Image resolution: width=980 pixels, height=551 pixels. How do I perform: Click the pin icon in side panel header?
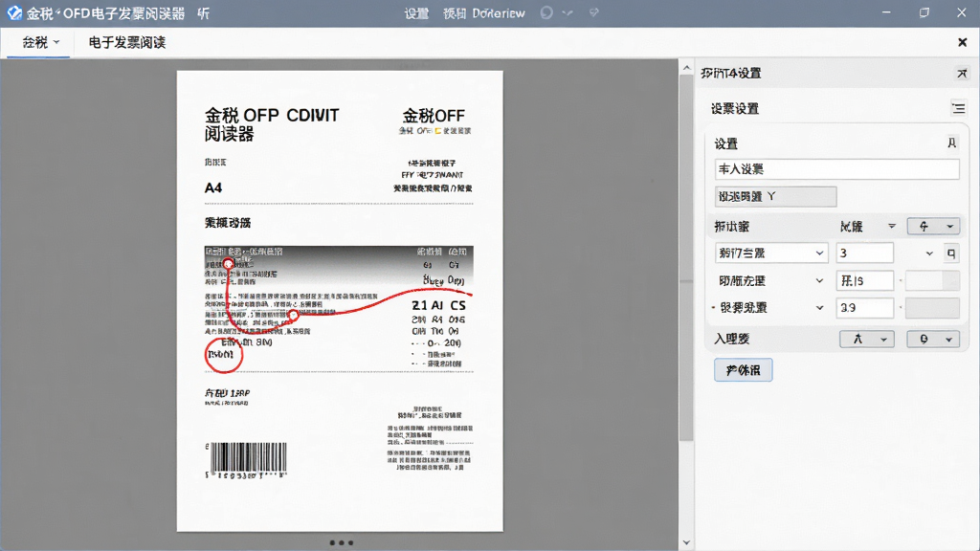tap(962, 73)
